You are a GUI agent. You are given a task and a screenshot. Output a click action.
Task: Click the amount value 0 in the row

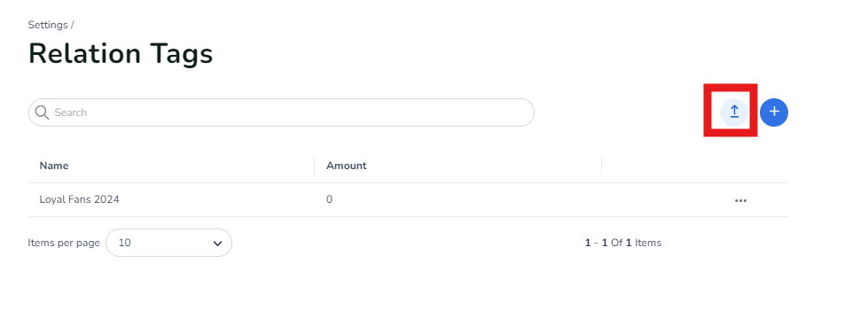329,199
